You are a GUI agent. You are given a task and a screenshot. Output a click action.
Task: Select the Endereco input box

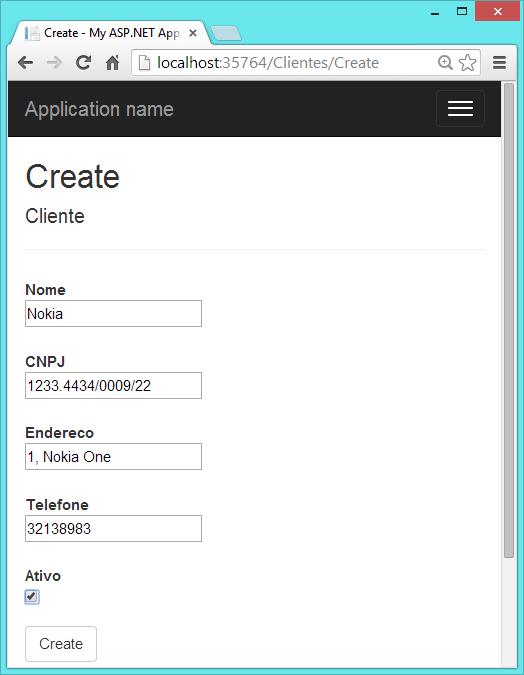click(113, 456)
